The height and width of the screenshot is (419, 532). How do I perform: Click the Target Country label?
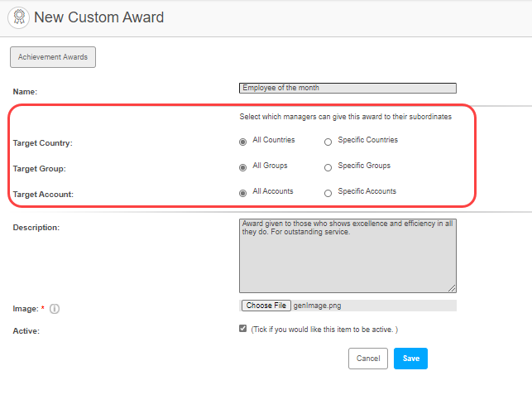(43, 143)
